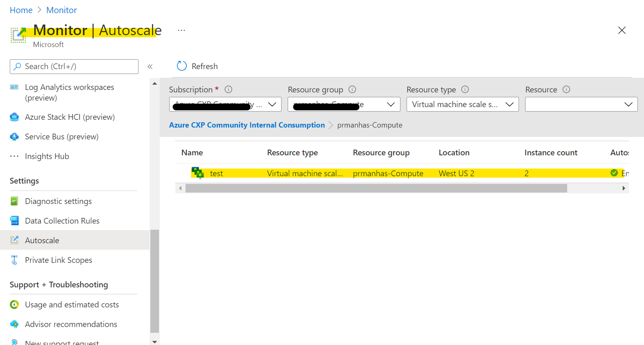Click the Private Link Scopes icon
The image size is (644, 345).
[14, 260]
